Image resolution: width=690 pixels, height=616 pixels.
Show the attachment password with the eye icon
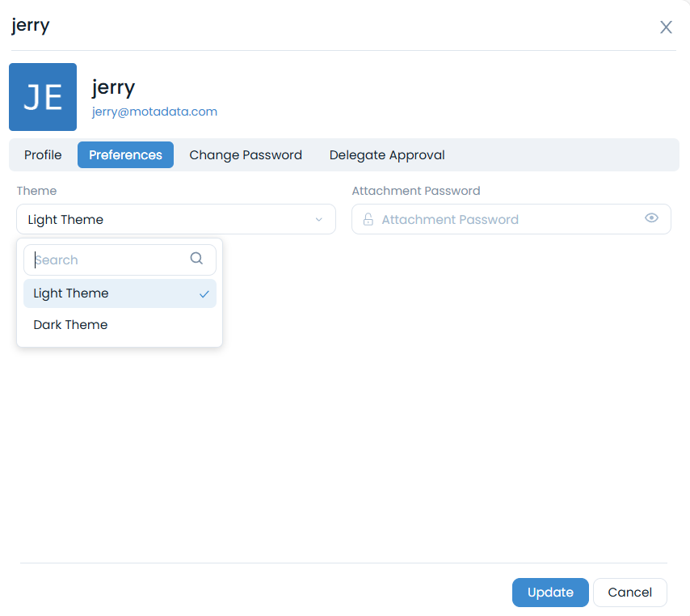[651, 218]
